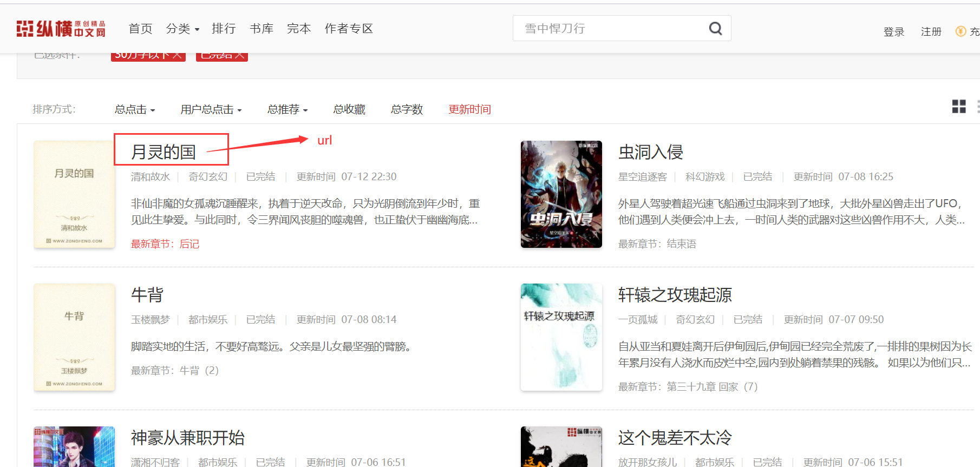Screen dimensions: 980x467
Task: Open 奇幻玄幻 category of 轩辕之玫瑰起源
Action: [x=695, y=320]
